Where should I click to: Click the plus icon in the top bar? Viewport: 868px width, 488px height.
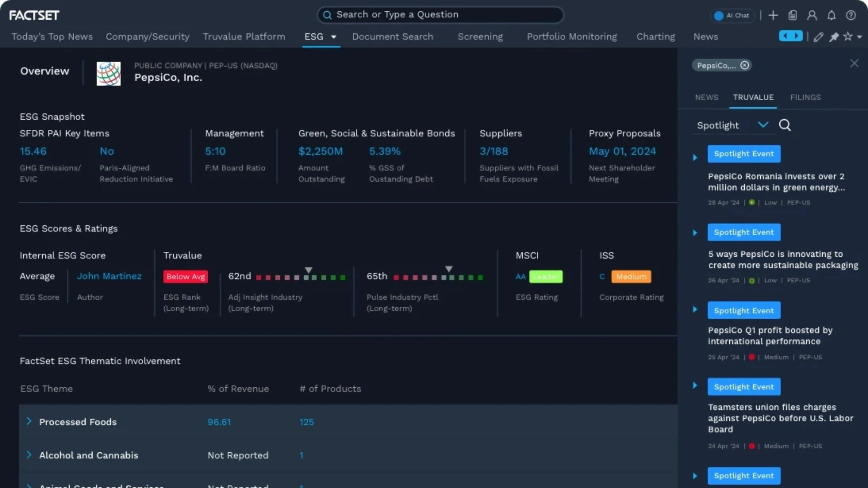(x=773, y=15)
